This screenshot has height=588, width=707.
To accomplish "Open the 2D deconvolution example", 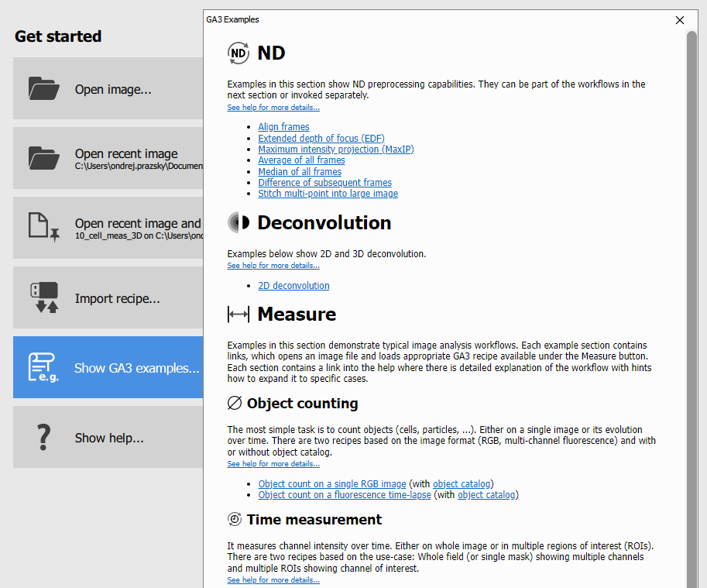I will 293,286.
